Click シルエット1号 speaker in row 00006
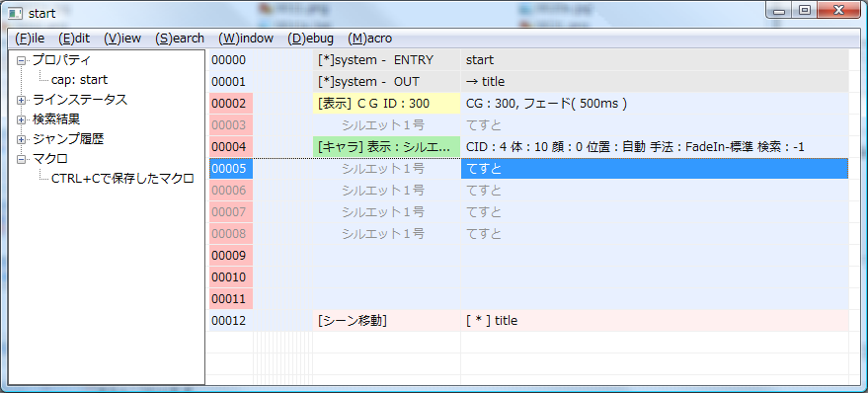Viewport: 868px width, 393px height. point(383,191)
